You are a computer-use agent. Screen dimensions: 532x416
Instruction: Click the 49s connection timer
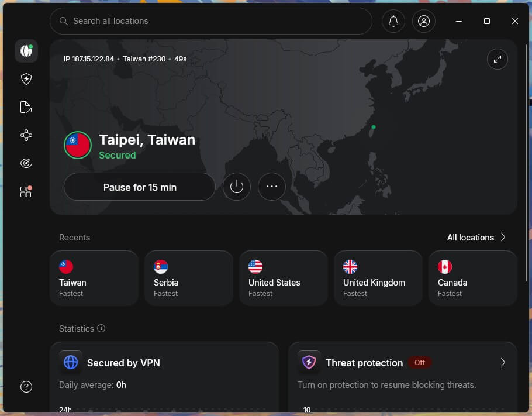coord(181,59)
